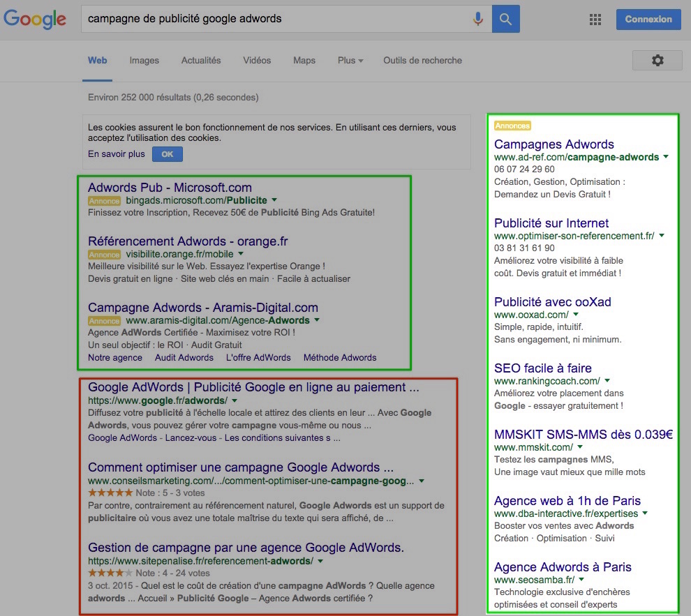Viewport: 691px width, 616px height.
Task: Open the Agence Adwords à Paris ad
Action: [x=563, y=566]
